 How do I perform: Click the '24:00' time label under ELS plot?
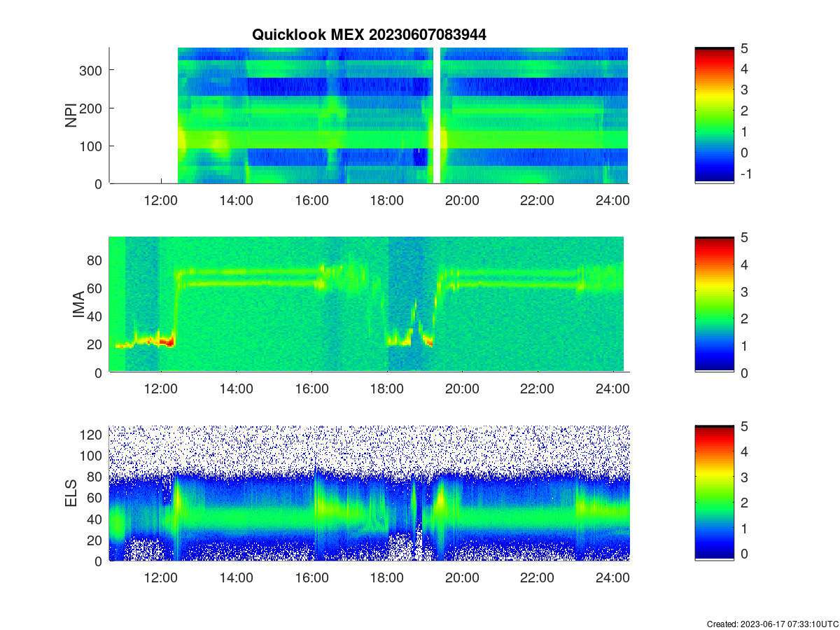click(x=612, y=578)
